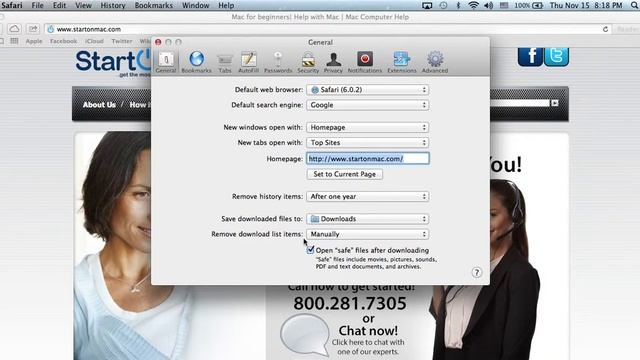
Task: Reload the page with the refresh icon
Action: pyautogui.click(x=605, y=29)
